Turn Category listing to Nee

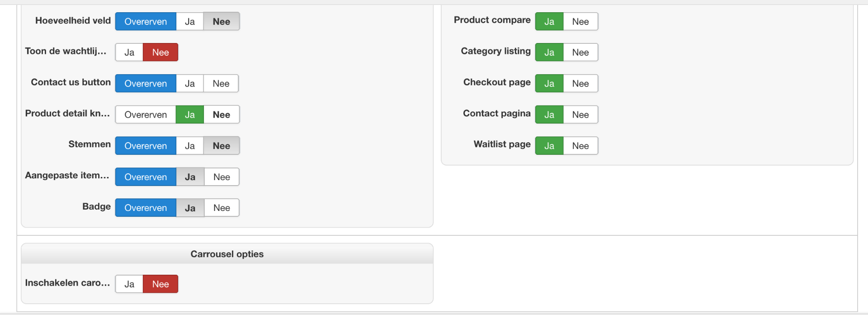click(580, 52)
